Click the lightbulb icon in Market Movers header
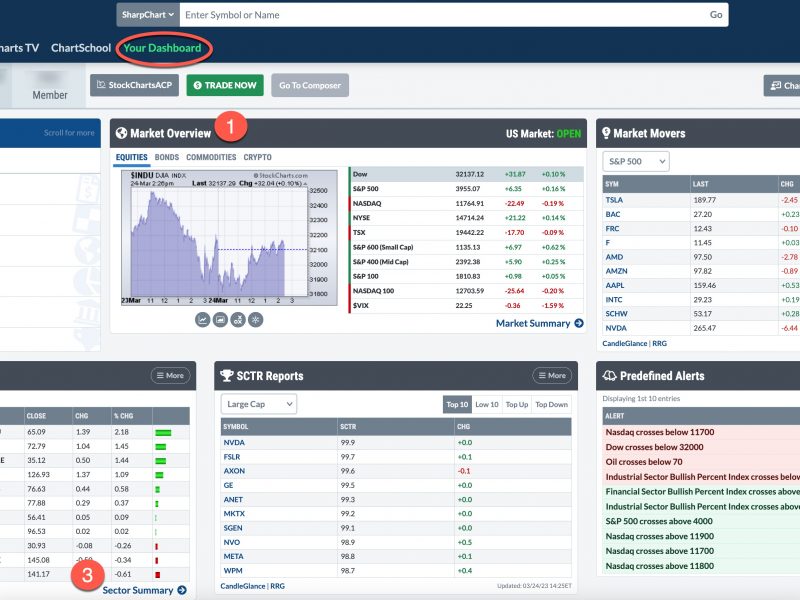This screenshot has height=600, width=800. (x=606, y=133)
